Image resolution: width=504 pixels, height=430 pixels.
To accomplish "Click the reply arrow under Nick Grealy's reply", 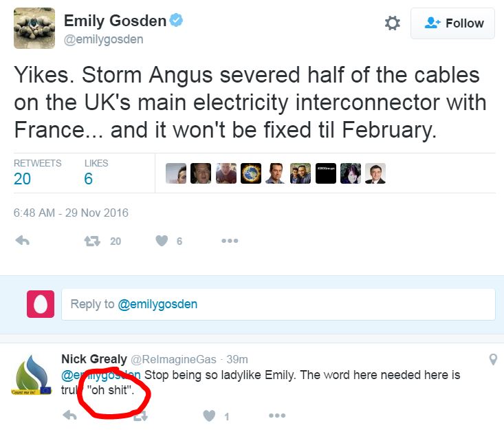I will click(x=69, y=416).
